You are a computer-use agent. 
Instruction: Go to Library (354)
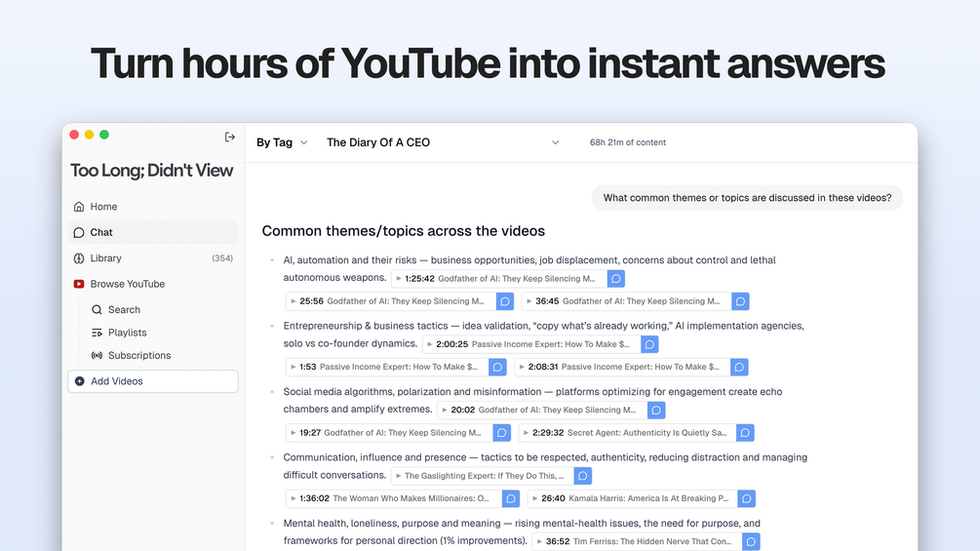(152, 258)
